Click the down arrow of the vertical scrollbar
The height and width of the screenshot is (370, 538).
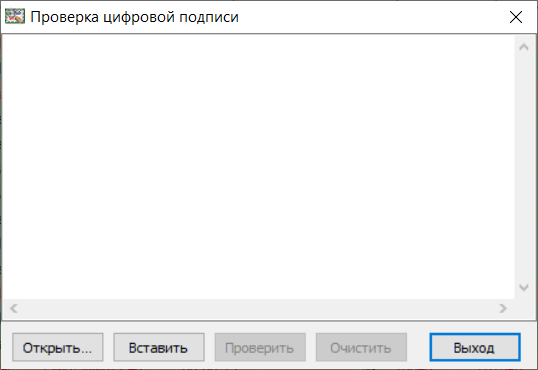[524, 288]
